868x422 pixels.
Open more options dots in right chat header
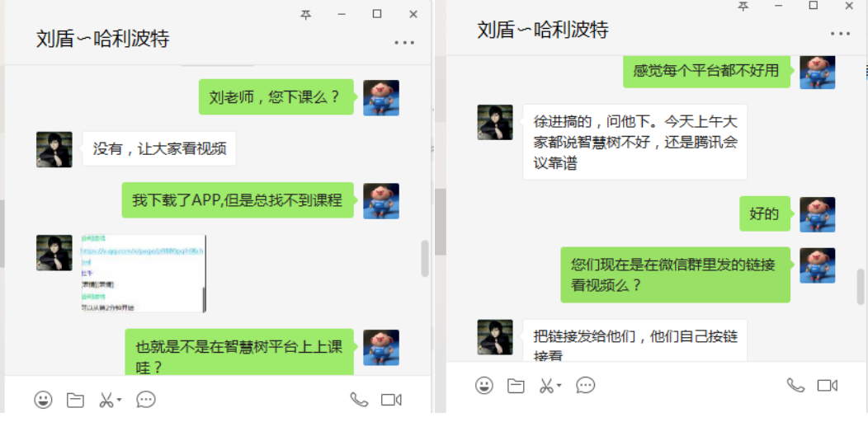tap(840, 34)
